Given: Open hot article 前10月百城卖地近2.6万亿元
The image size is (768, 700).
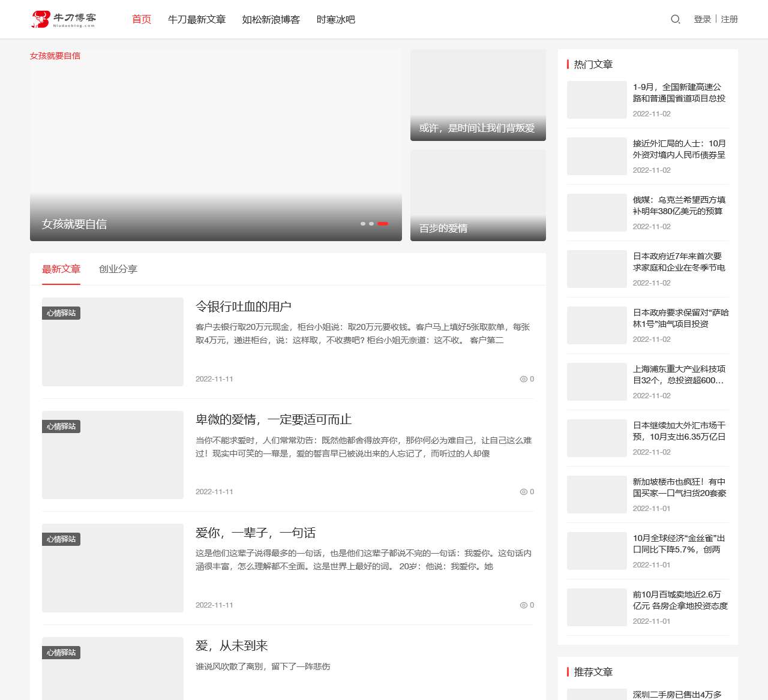Looking at the screenshot, I should pos(680,600).
